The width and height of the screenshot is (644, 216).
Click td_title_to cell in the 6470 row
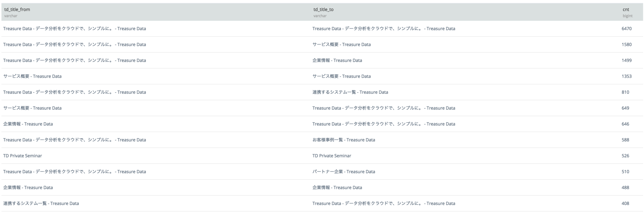tap(384, 29)
